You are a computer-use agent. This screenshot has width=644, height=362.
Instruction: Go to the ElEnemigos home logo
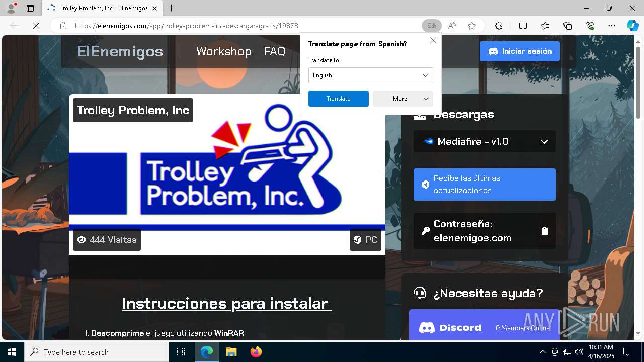[x=120, y=51]
